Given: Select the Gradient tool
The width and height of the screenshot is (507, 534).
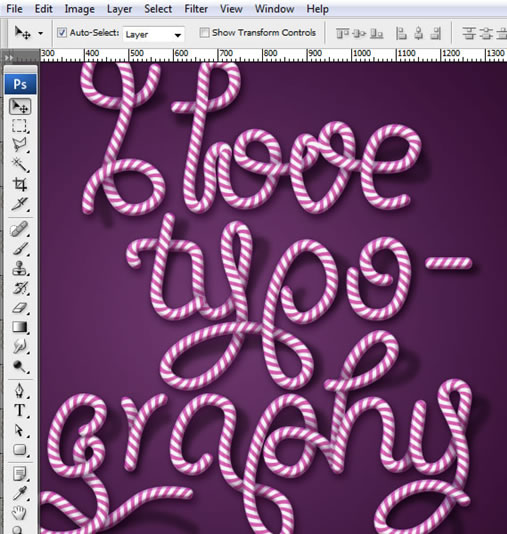Looking at the screenshot, I should 19,327.
